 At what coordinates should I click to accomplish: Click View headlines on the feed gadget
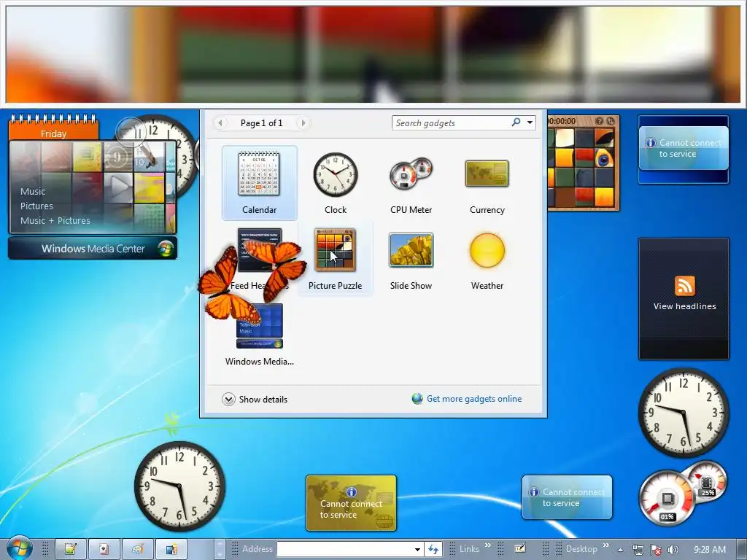click(684, 306)
